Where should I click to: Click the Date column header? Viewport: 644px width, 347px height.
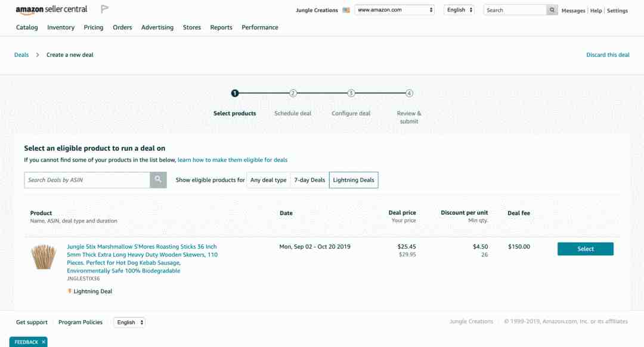[286, 213]
